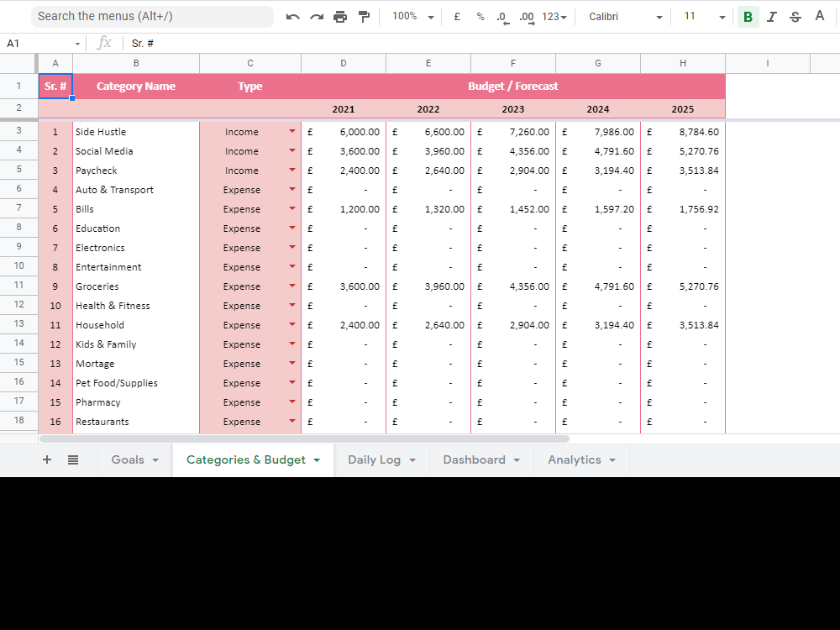Toggle strikethrough formatting

pos(795,16)
